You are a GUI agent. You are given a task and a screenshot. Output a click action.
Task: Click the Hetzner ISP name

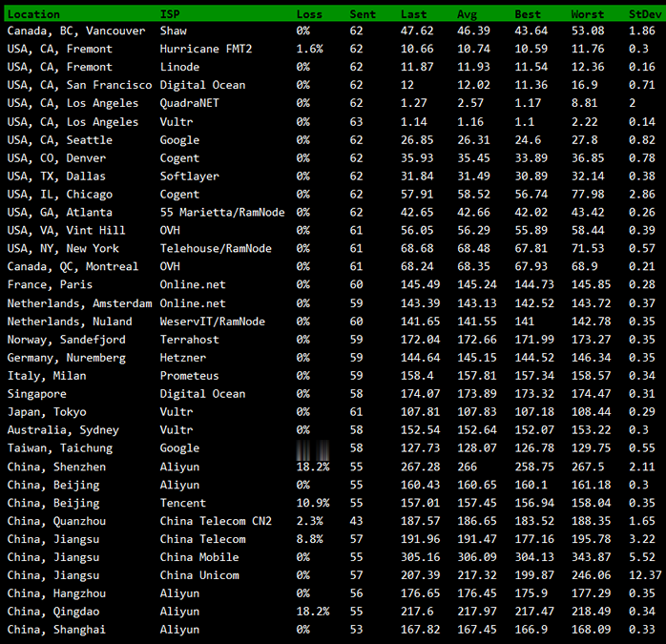coord(183,358)
